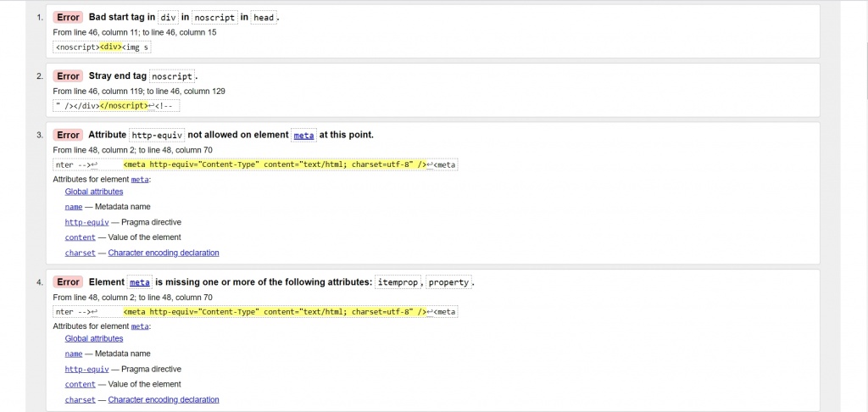Click meta link in error 3 attributes line
This screenshot has height=412, width=868.
[x=140, y=180]
